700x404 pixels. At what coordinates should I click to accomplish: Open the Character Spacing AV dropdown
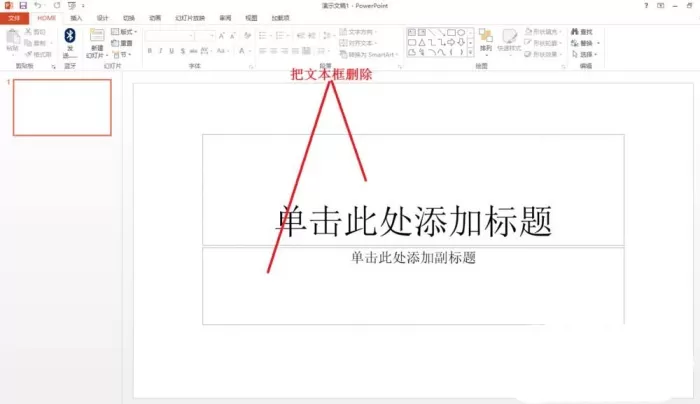click(x=206, y=51)
